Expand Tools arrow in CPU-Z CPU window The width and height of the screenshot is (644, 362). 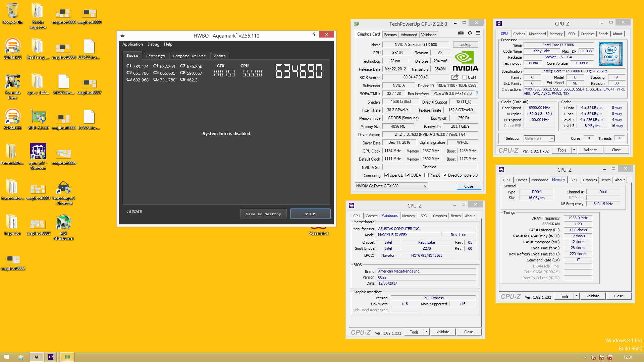click(x=574, y=150)
